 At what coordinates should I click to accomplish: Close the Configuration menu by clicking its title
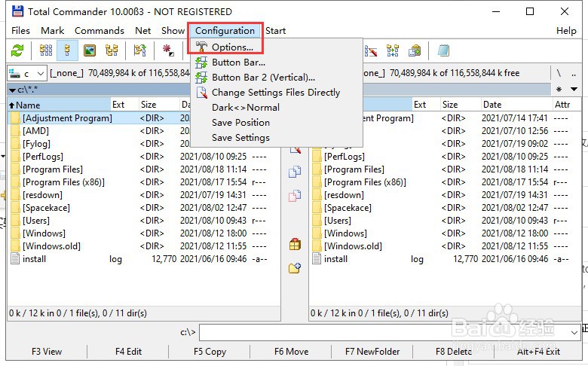[x=225, y=31]
